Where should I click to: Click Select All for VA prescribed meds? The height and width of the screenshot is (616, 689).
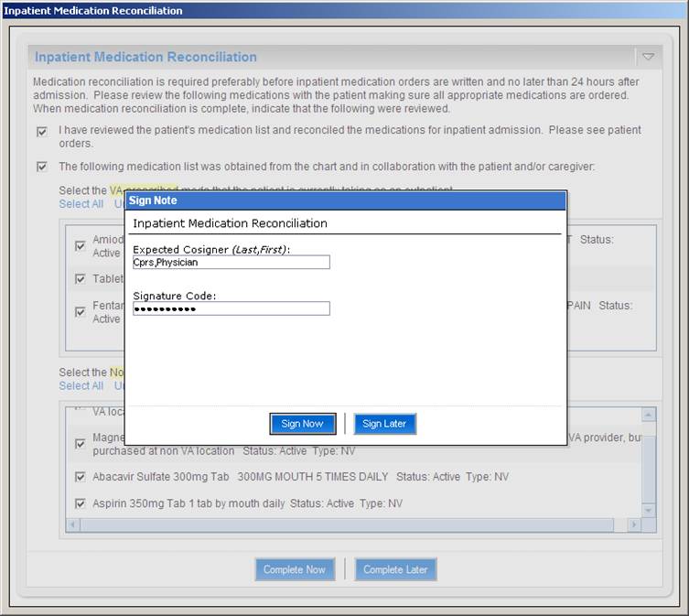coord(81,204)
